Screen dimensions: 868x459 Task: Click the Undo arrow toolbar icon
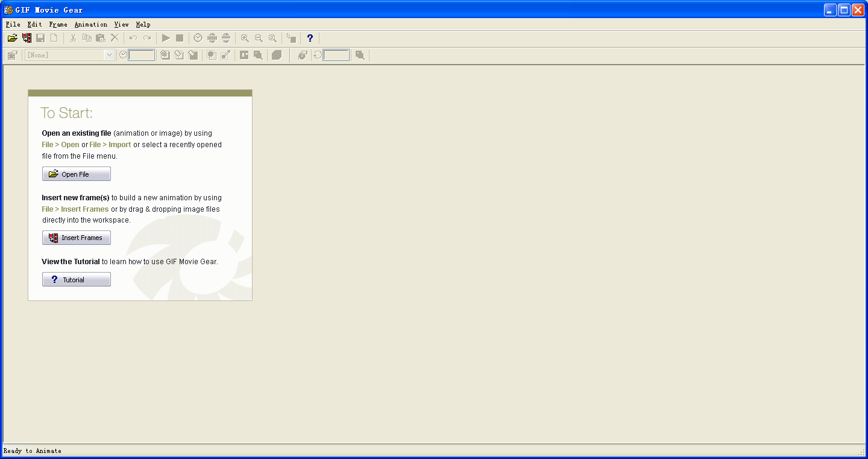click(x=133, y=38)
